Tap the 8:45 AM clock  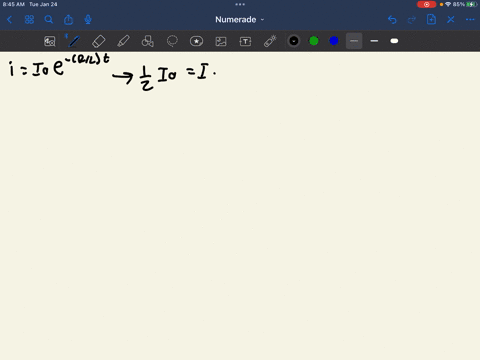[14, 4]
